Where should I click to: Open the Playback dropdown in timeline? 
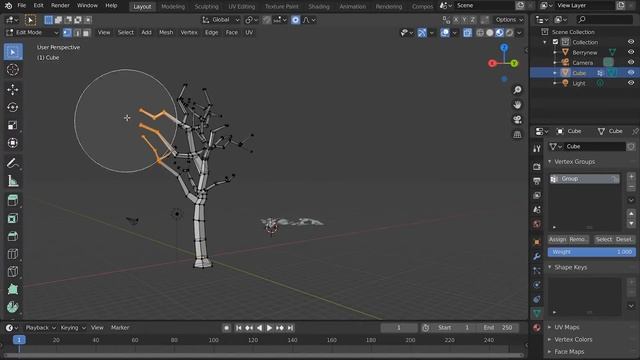[x=40, y=328]
